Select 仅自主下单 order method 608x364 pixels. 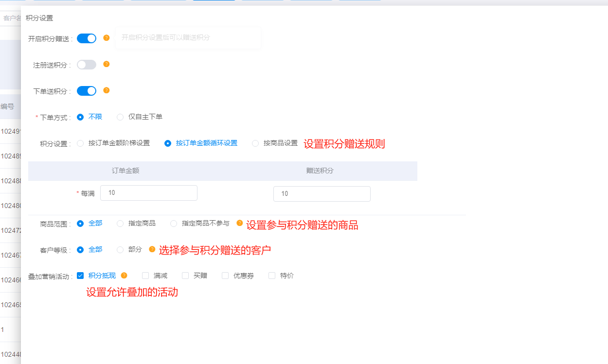[x=120, y=117]
